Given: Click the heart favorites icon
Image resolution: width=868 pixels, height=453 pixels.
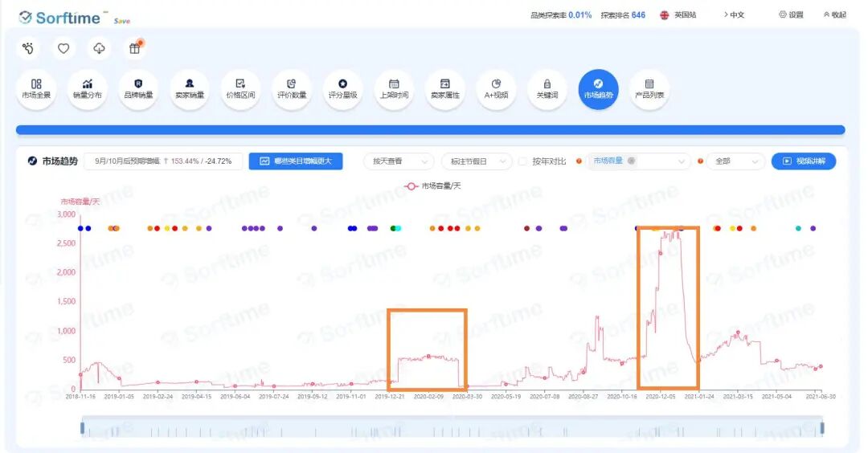Looking at the screenshot, I should click(63, 49).
